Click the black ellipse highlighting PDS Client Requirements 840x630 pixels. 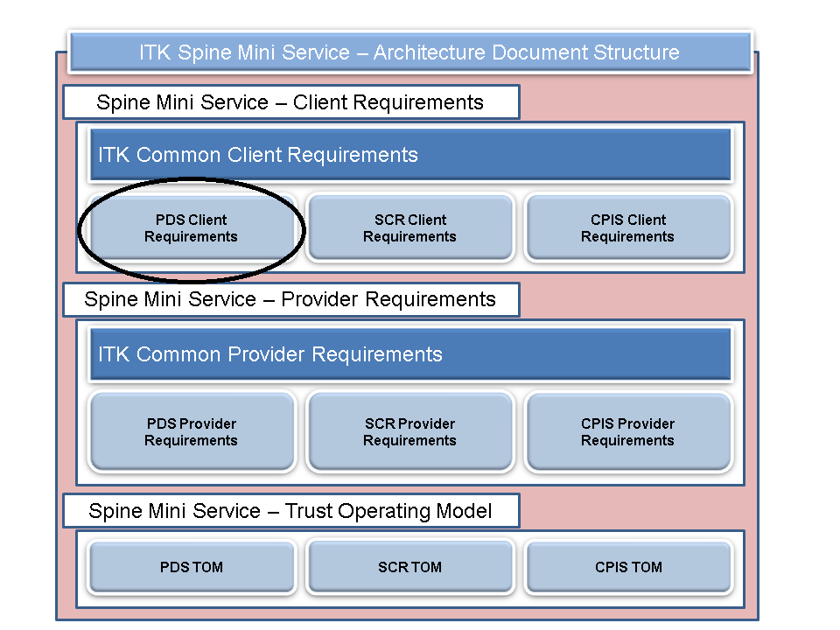(x=191, y=187)
